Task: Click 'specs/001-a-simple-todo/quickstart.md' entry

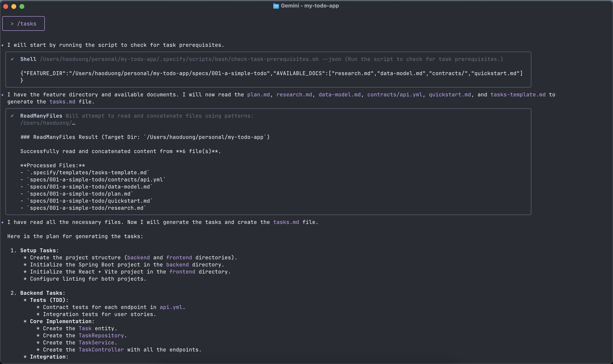Action: [90, 201]
